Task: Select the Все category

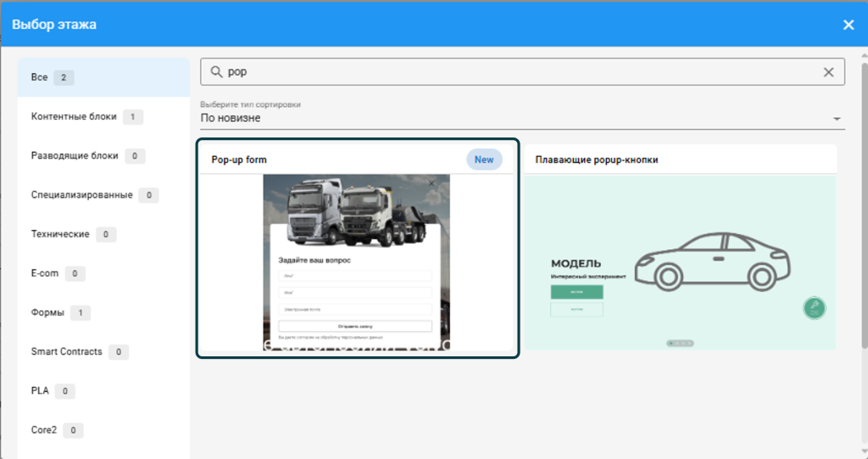Action: coord(103,77)
